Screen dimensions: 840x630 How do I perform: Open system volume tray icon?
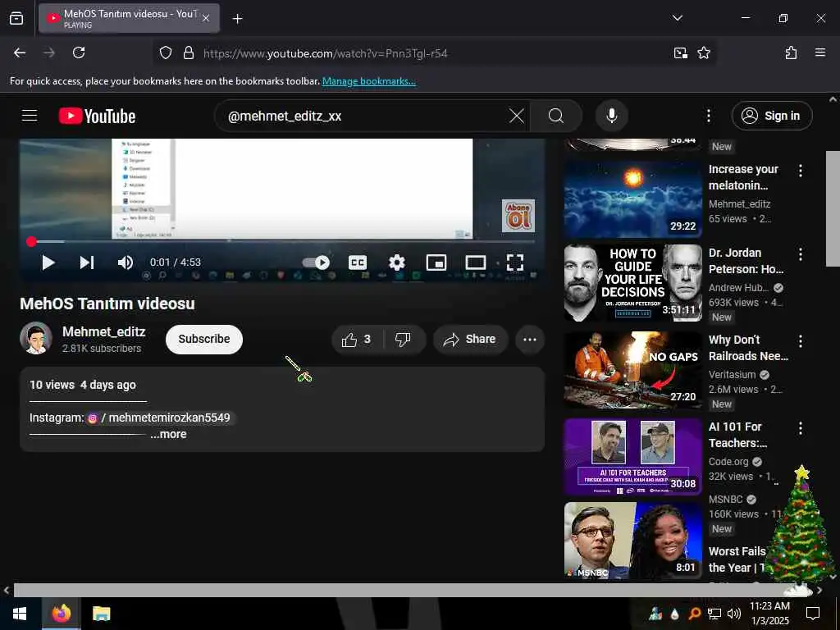[734, 614]
